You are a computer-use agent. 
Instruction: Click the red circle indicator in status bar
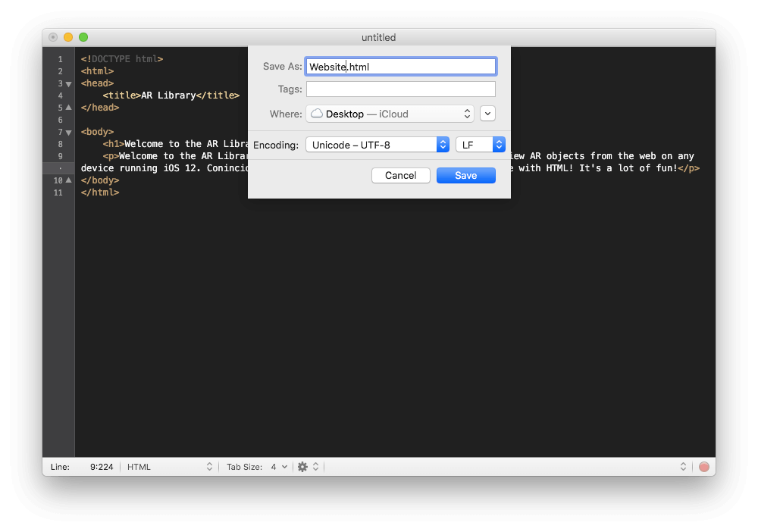[704, 467]
